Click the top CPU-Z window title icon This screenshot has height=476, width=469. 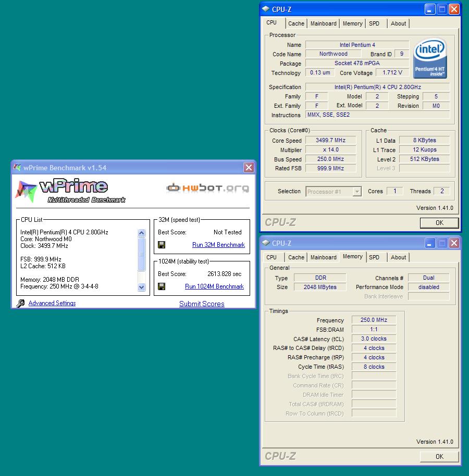tap(265, 9)
